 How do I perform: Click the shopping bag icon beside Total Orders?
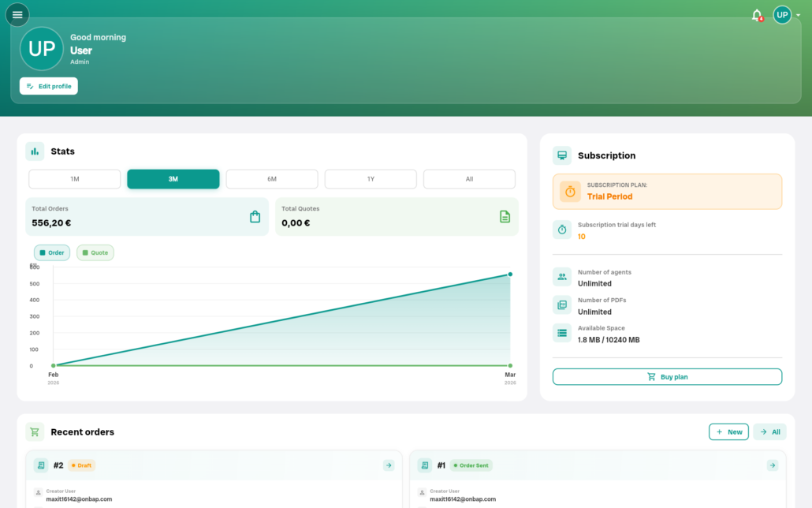(255, 216)
